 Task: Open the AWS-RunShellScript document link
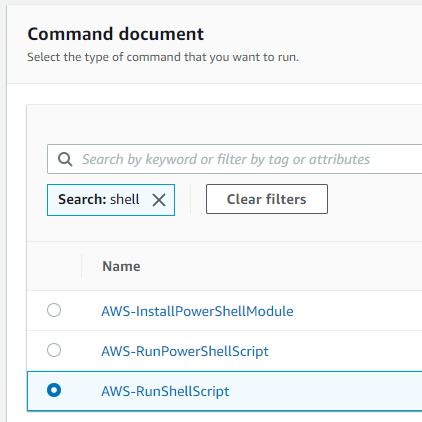click(x=165, y=391)
